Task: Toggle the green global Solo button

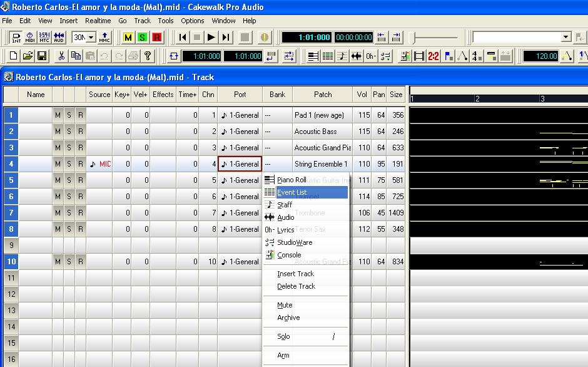Action: coord(143,38)
